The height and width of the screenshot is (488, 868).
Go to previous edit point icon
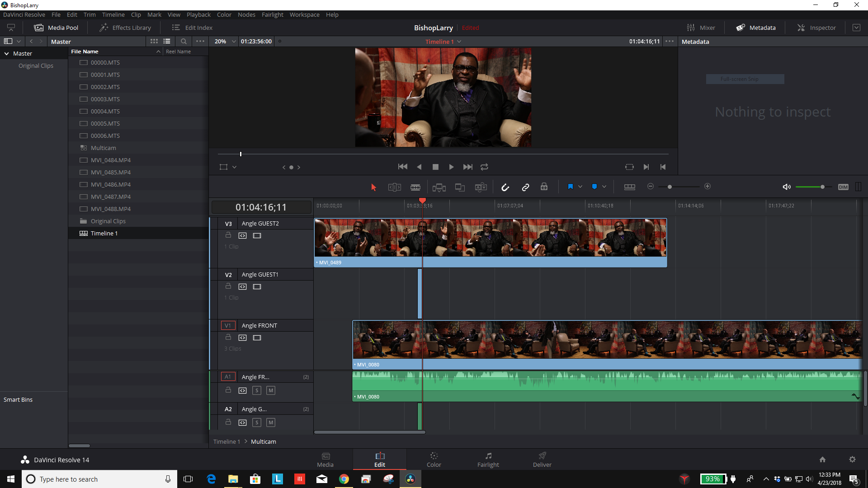pyautogui.click(x=663, y=167)
